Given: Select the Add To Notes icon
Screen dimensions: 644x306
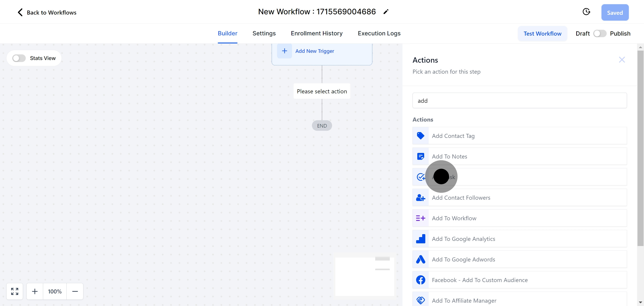Looking at the screenshot, I should click(x=420, y=156).
